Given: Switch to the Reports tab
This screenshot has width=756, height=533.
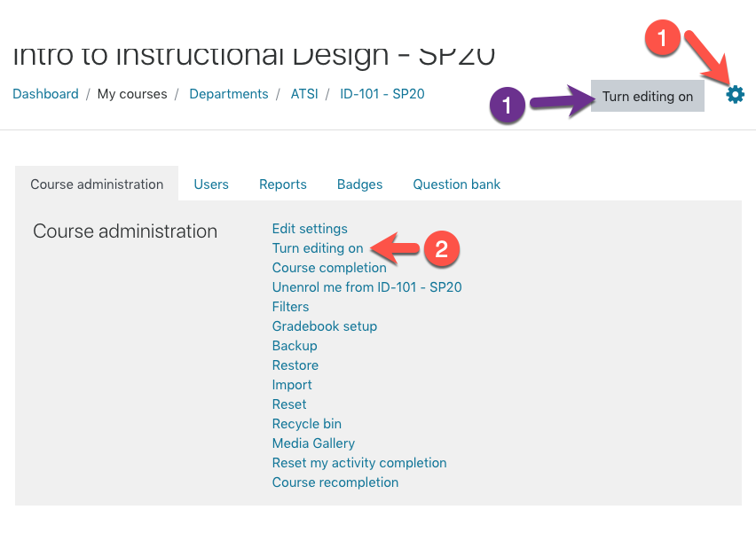Looking at the screenshot, I should pos(282,184).
